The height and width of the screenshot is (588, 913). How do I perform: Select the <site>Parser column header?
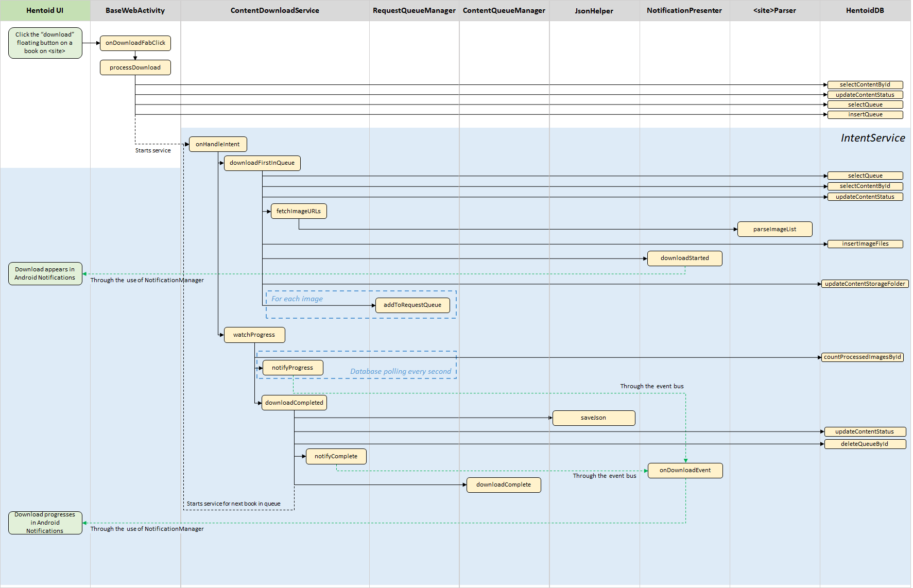pyautogui.click(x=774, y=10)
